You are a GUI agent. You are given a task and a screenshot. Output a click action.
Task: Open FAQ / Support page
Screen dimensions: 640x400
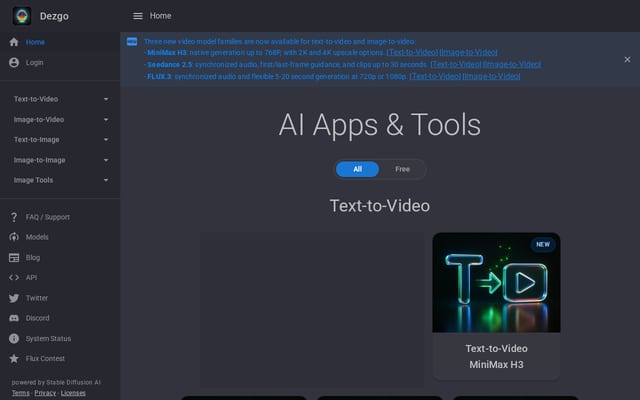point(48,217)
